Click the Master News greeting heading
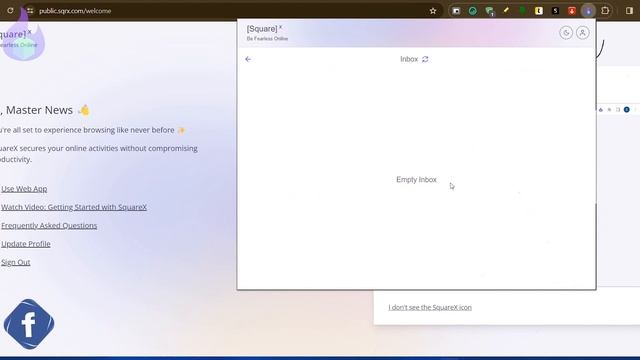 click(x=43, y=110)
